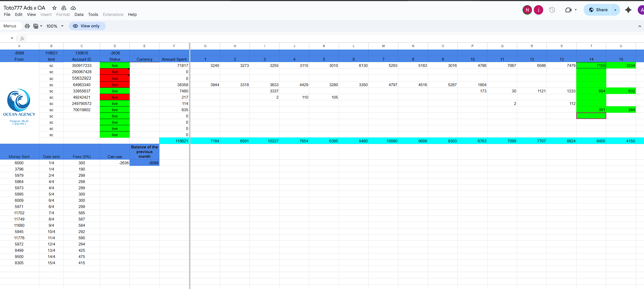Expand the Share options arrow
The width and height of the screenshot is (644, 289).
click(x=615, y=10)
